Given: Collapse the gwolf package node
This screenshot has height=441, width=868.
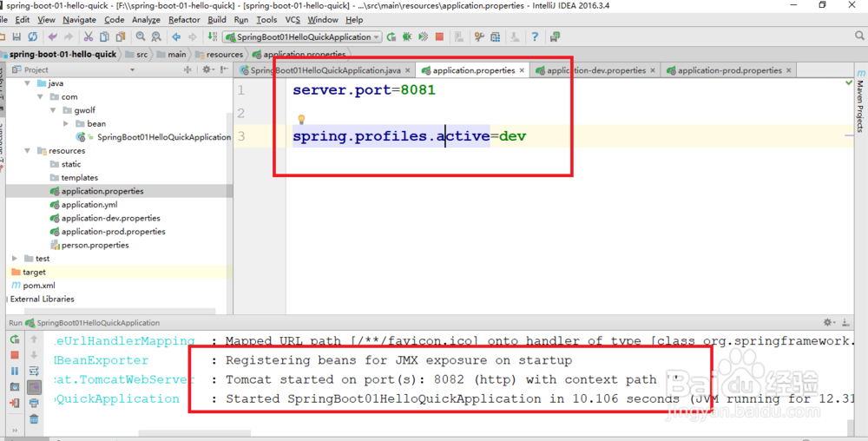Looking at the screenshot, I should click(x=53, y=110).
